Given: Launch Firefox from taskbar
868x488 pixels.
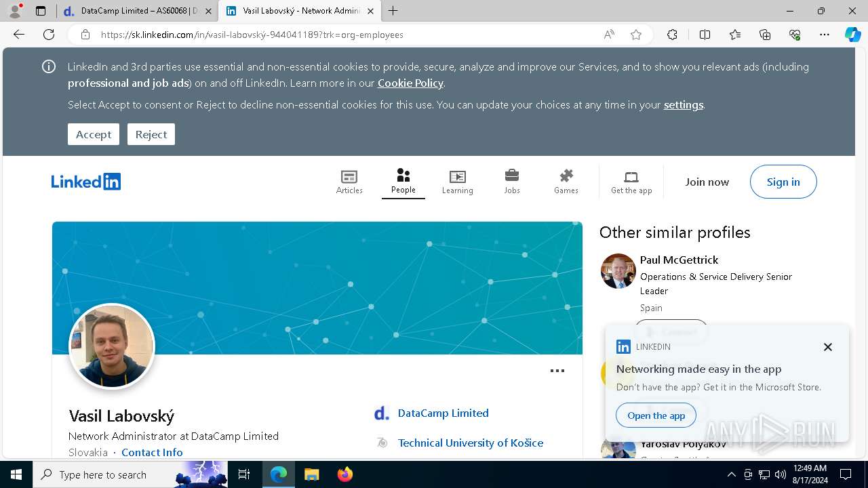Looking at the screenshot, I should click(x=345, y=474).
